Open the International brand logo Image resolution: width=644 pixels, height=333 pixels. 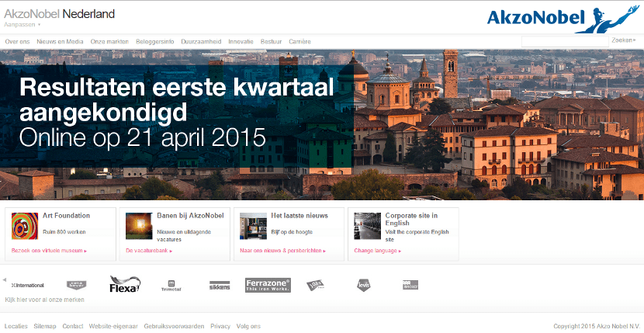click(28, 285)
